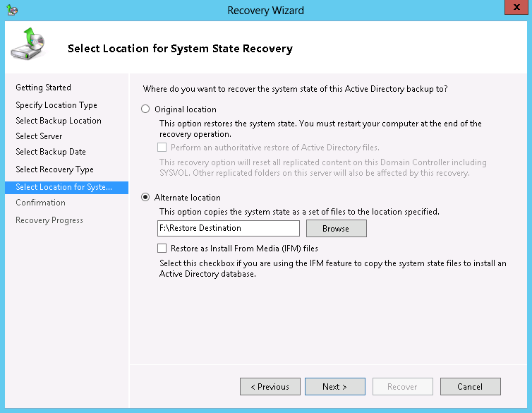Select the Original location radio button
The height and width of the screenshot is (413, 532).
point(146,109)
